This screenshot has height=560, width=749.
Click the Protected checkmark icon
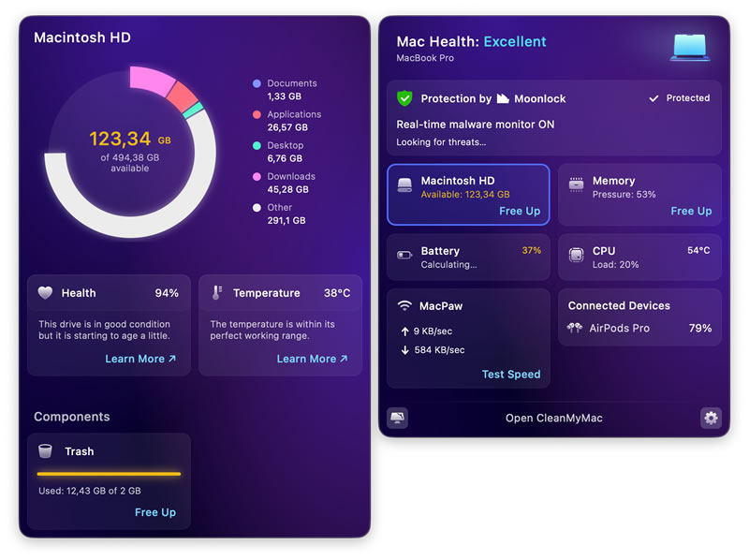click(654, 98)
